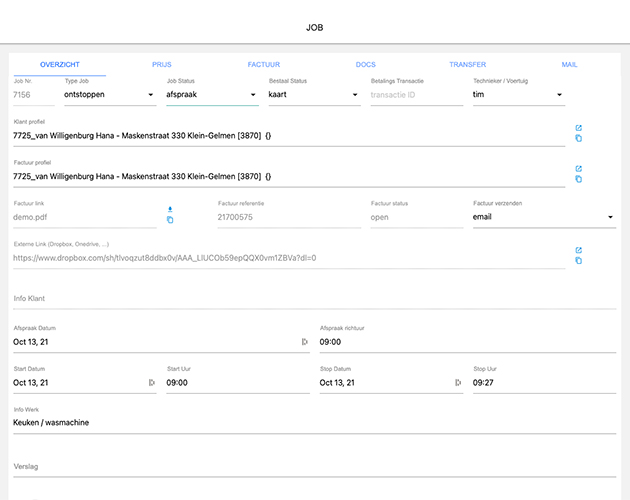The height and width of the screenshot is (500, 630).
Task: Switch to the FACTUUR tab
Action: click(x=264, y=65)
